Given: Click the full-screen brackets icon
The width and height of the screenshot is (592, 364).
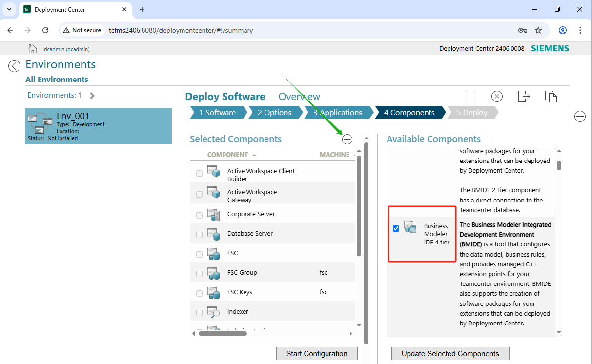Looking at the screenshot, I should [x=470, y=96].
